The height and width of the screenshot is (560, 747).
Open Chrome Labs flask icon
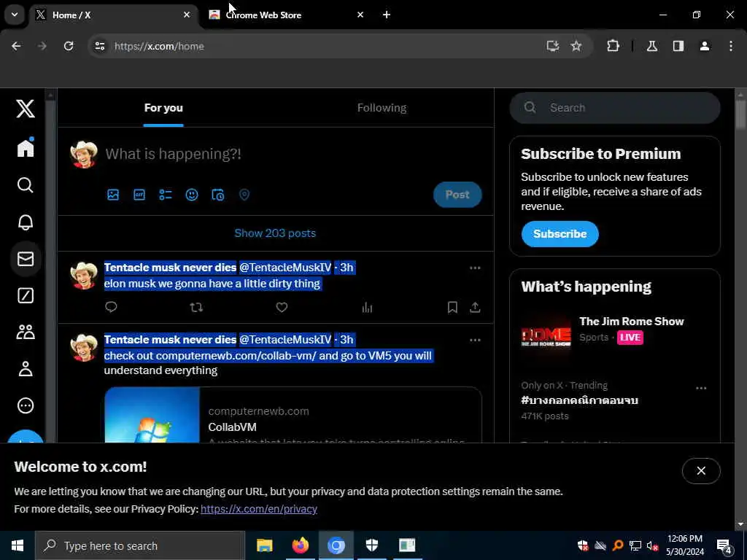[x=652, y=46]
